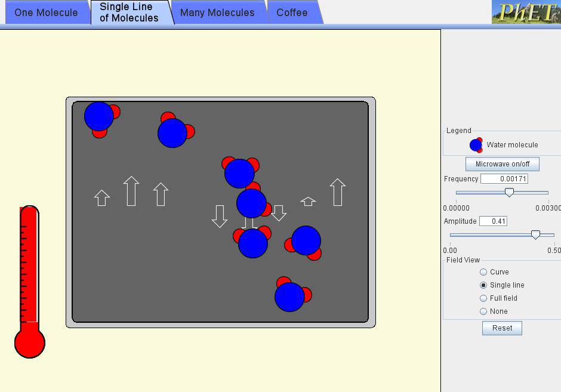The height and width of the screenshot is (392, 561).
Task: Click the Frequency value input field
Action: (x=504, y=179)
